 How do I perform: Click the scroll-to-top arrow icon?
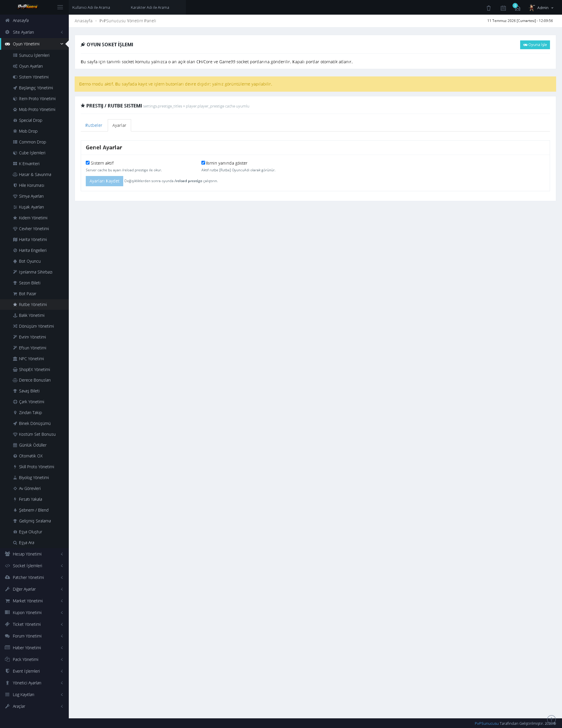551,719
